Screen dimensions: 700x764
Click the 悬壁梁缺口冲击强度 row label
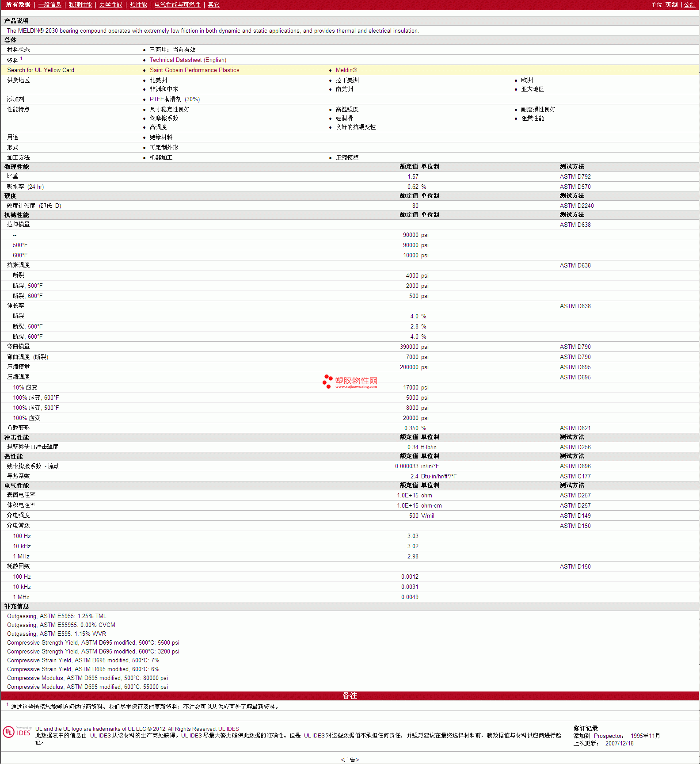pyautogui.click(x=33, y=447)
